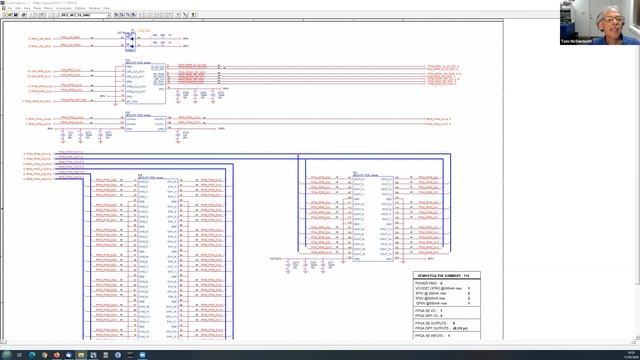Click the Zoom In toolbar icon
The height and width of the screenshot is (360, 640).
pos(116,15)
